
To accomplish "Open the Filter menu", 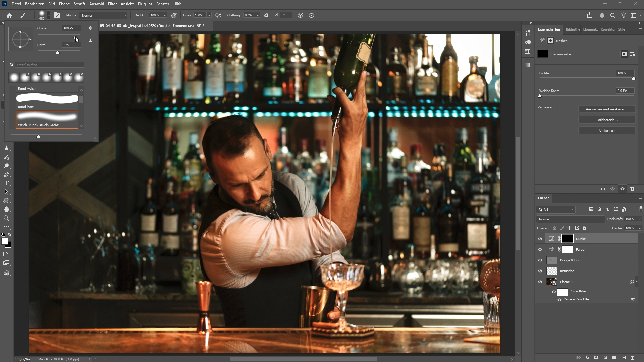I will click(112, 4).
